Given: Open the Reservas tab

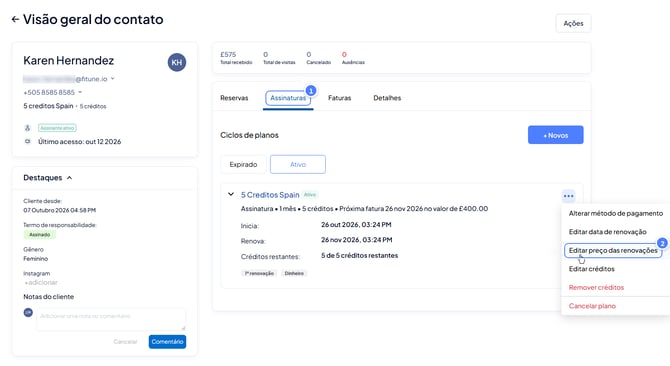Looking at the screenshot, I should tap(234, 98).
